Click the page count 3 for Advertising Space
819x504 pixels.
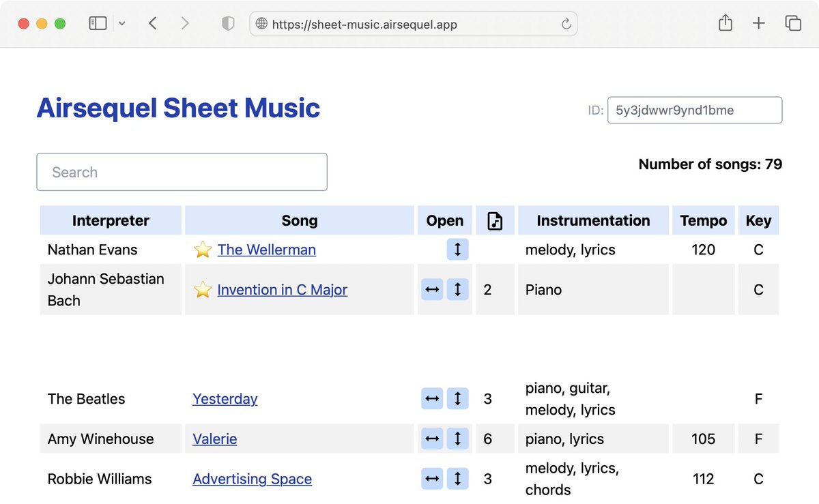pyautogui.click(x=487, y=479)
